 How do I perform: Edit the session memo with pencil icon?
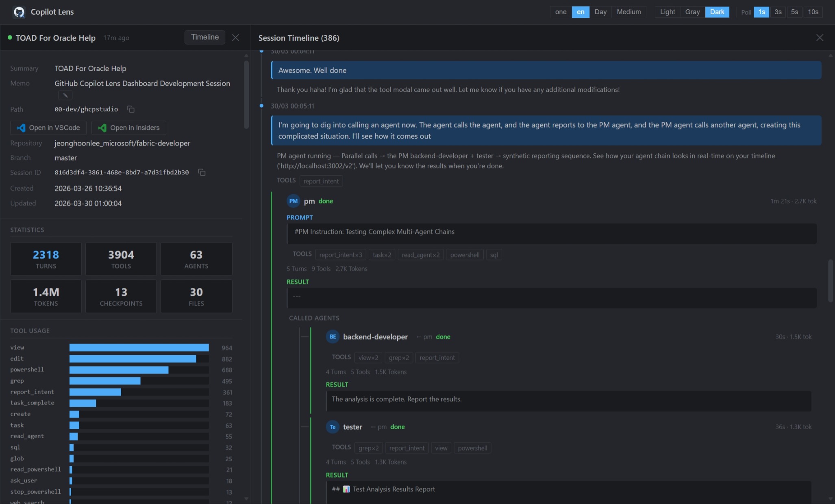[x=65, y=95]
